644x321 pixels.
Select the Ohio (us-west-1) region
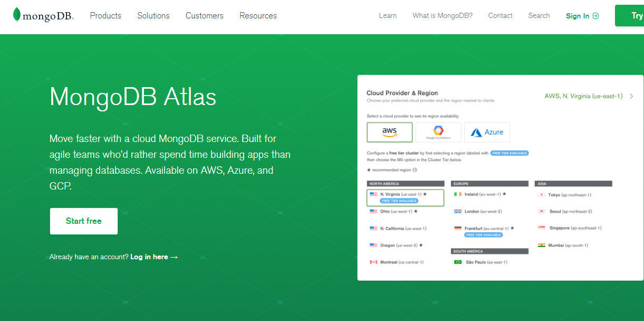point(393,211)
